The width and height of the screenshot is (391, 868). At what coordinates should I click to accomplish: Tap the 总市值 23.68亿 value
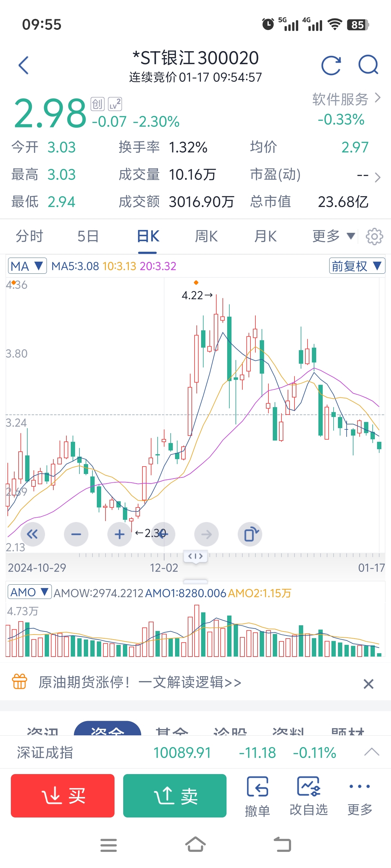point(343,202)
